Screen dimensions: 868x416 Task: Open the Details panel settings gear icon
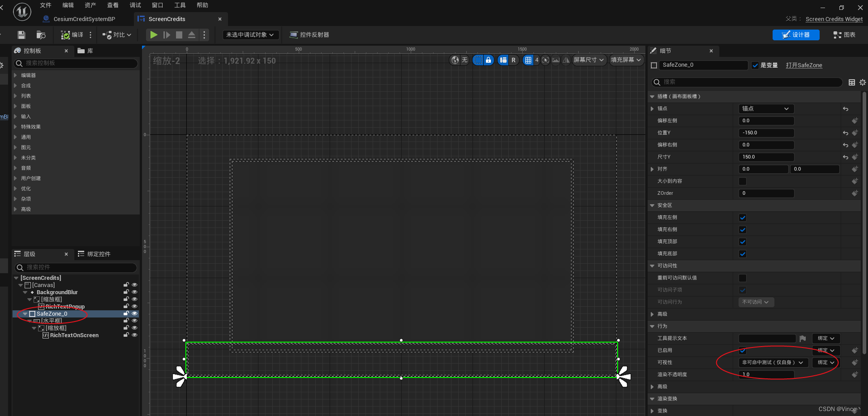863,82
